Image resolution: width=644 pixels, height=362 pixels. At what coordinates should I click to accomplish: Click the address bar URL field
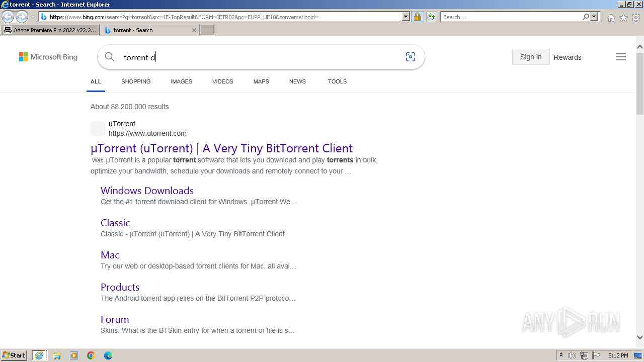225,17
